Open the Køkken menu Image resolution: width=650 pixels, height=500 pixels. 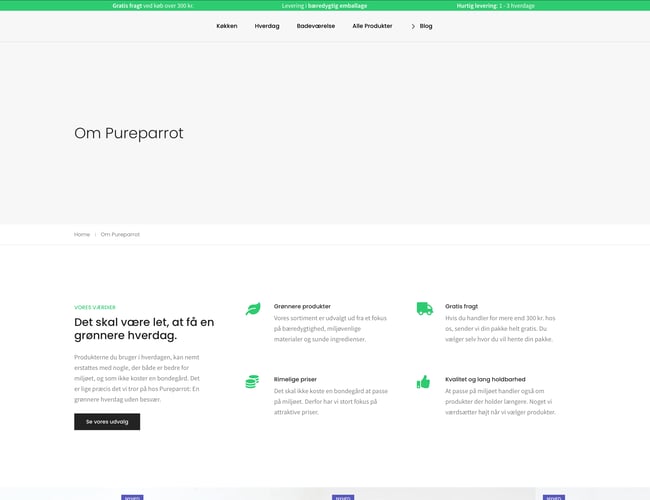[x=226, y=26]
